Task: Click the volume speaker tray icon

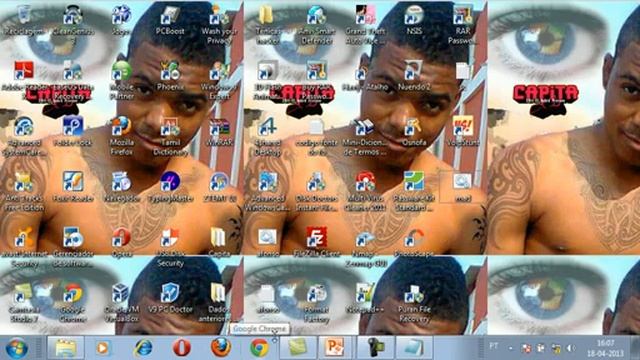Action: click(570, 348)
